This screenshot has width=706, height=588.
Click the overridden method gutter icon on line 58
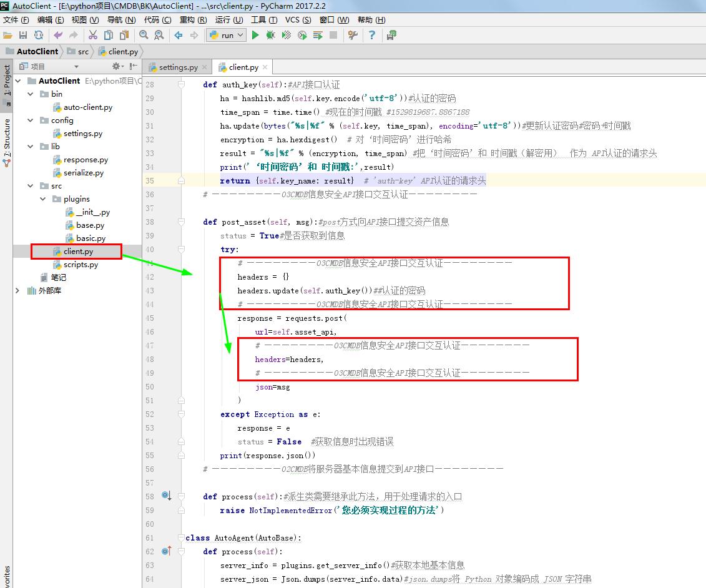point(167,496)
